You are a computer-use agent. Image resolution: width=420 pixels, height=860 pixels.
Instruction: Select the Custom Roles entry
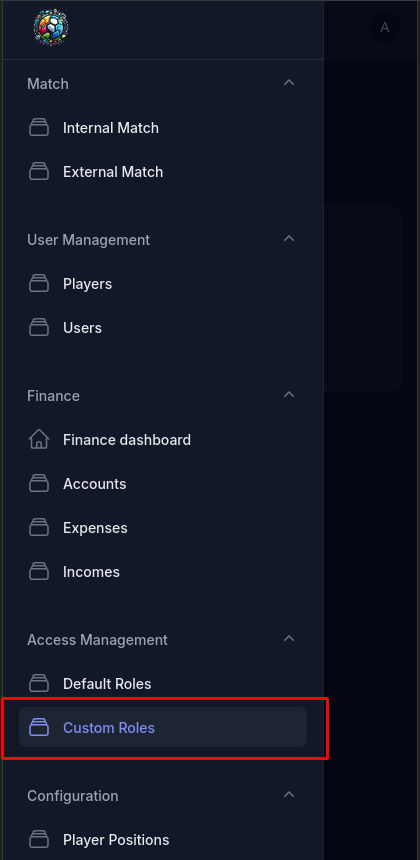click(x=163, y=728)
